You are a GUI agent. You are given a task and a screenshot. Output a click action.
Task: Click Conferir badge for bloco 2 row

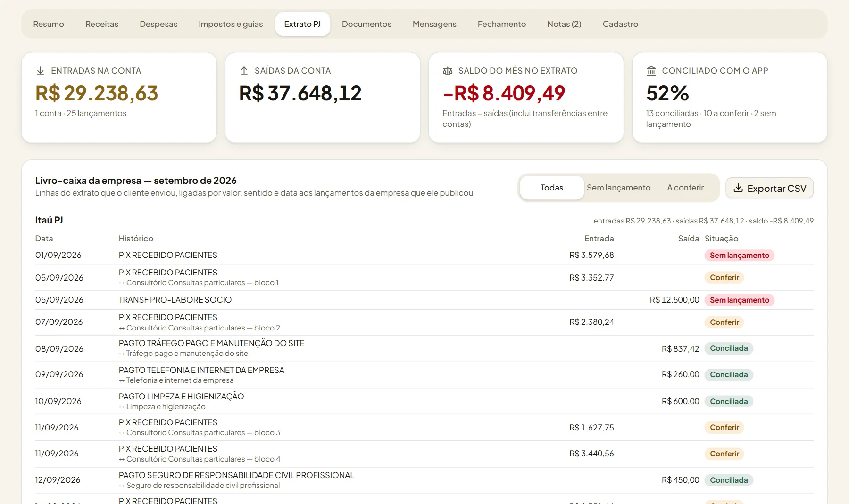pyautogui.click(x=724, y=322)
